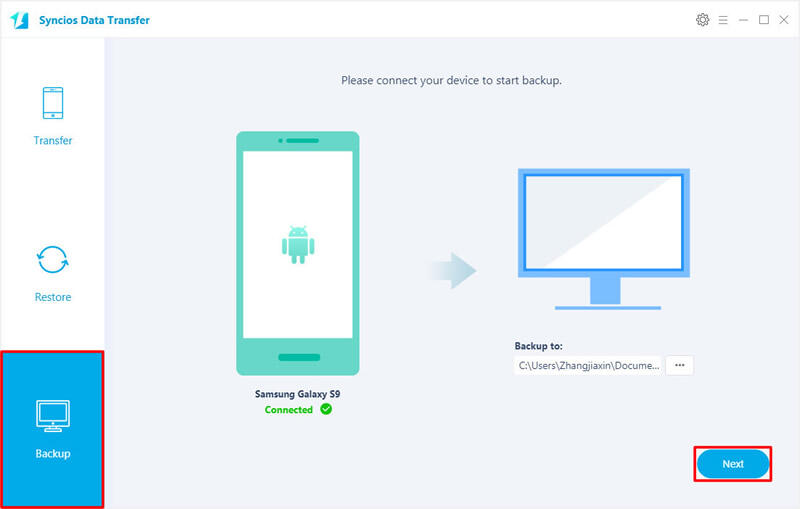Image resolution: width=800 pixels, height=509 pixels.
Task: Open the settings gear in title bar
Action: point(701,20)
